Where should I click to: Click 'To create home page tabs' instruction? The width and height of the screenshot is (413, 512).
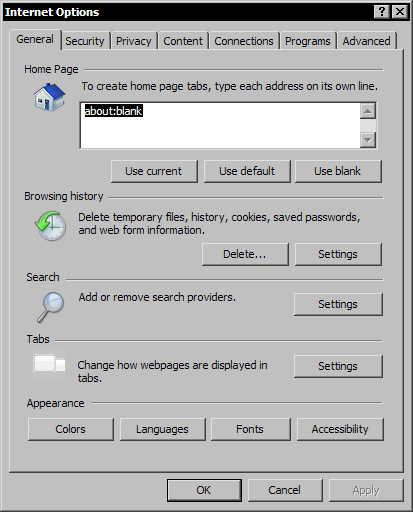(230, 86)
